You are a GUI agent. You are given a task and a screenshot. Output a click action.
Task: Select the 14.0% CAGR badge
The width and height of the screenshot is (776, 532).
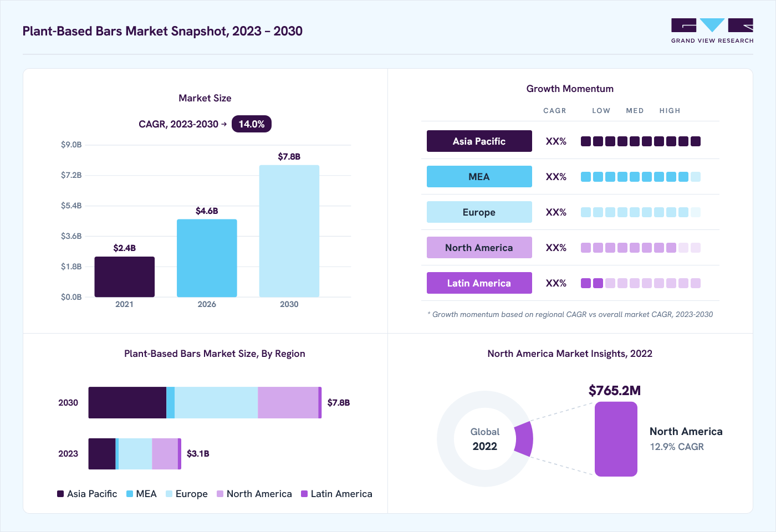point(252,124)
